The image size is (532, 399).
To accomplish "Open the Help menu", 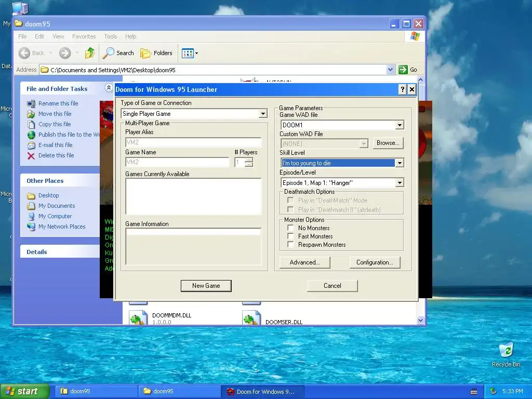I will (x=130, y=36).
